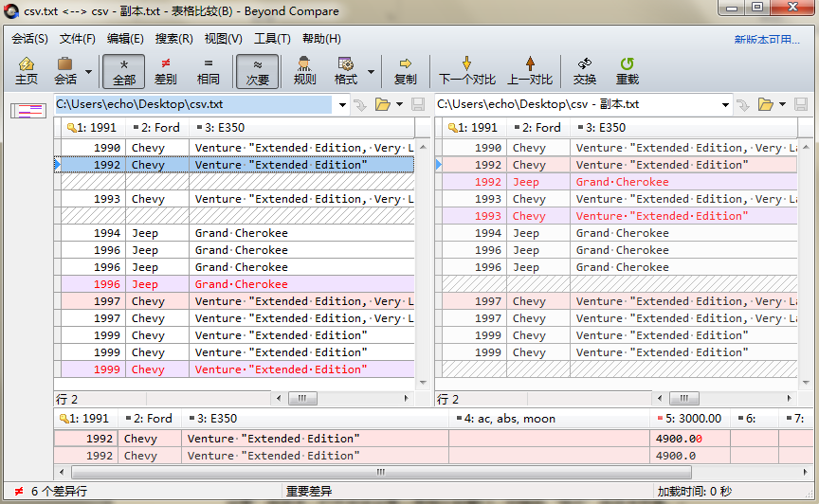Open the 搜索(R) menu
Screen dimensions: 819x504
click(x=173, y=39)
